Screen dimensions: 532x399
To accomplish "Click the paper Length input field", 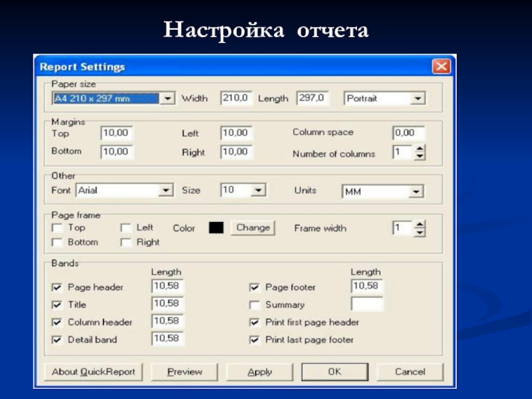I will tap(313, 98).
